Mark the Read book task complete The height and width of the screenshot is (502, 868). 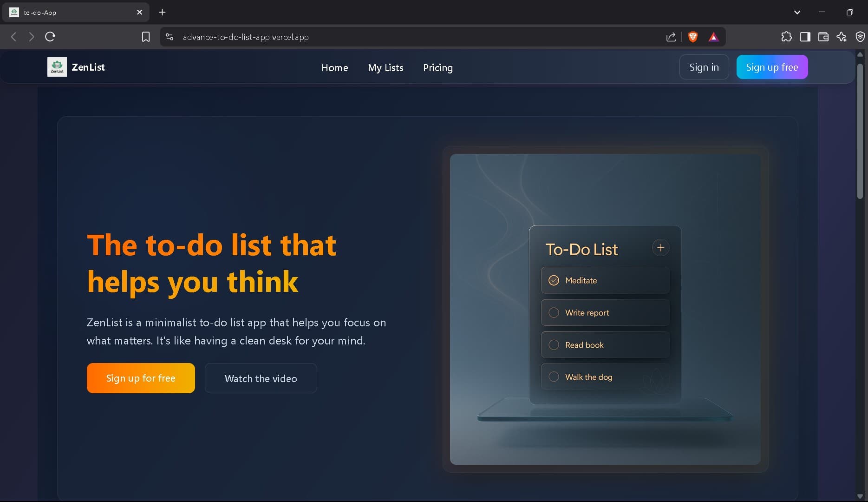[554, 345]
